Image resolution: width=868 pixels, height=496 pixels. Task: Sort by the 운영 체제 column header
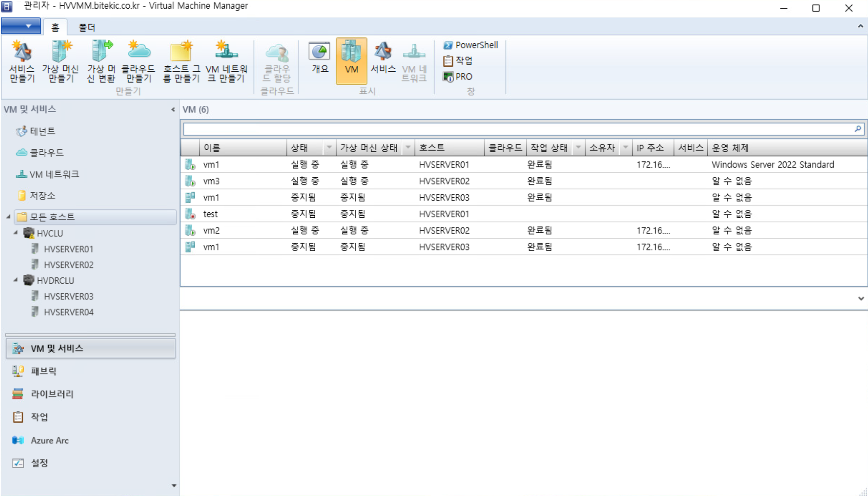click(x=787, y=148)
